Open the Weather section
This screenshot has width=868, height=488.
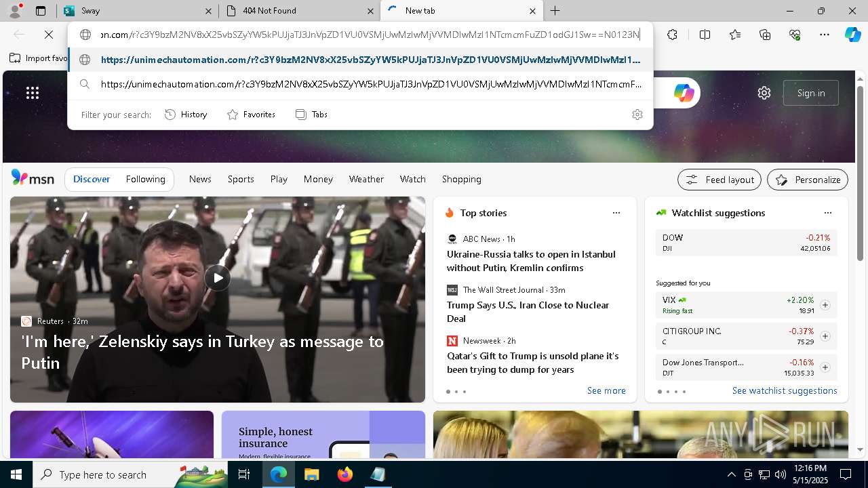[x=366, y=179]
